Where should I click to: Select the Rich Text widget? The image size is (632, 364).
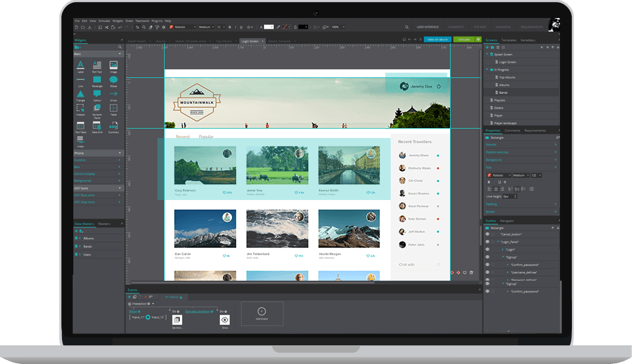(x=97, y=65)
